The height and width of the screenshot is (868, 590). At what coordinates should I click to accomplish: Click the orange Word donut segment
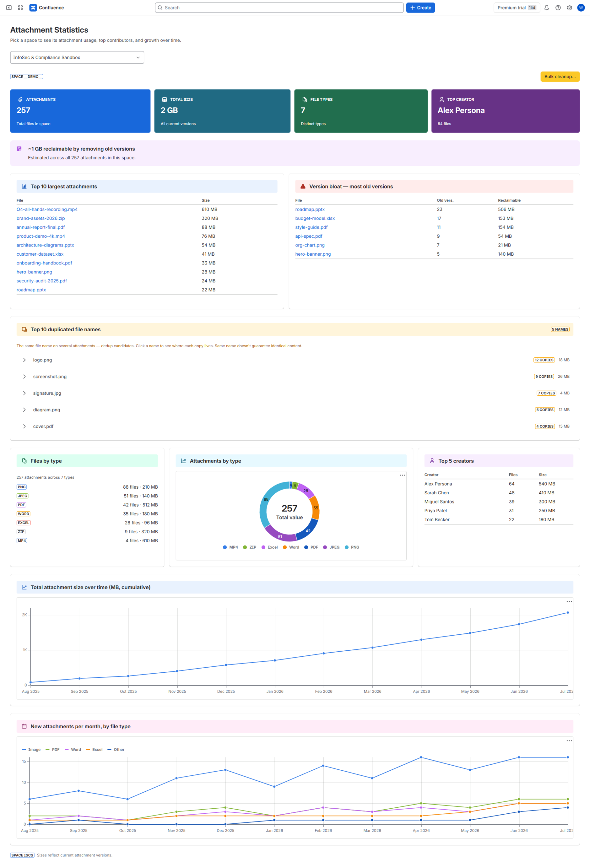click(x=316, y=508)
